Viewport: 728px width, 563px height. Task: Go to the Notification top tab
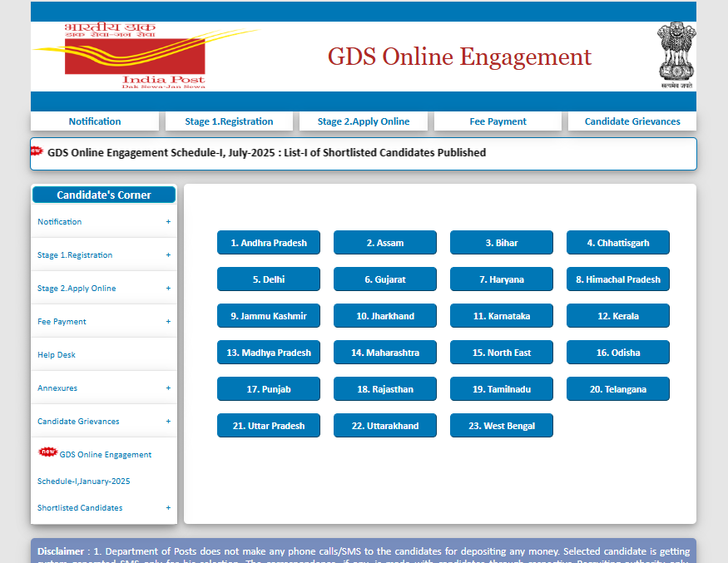click(95, 121)
